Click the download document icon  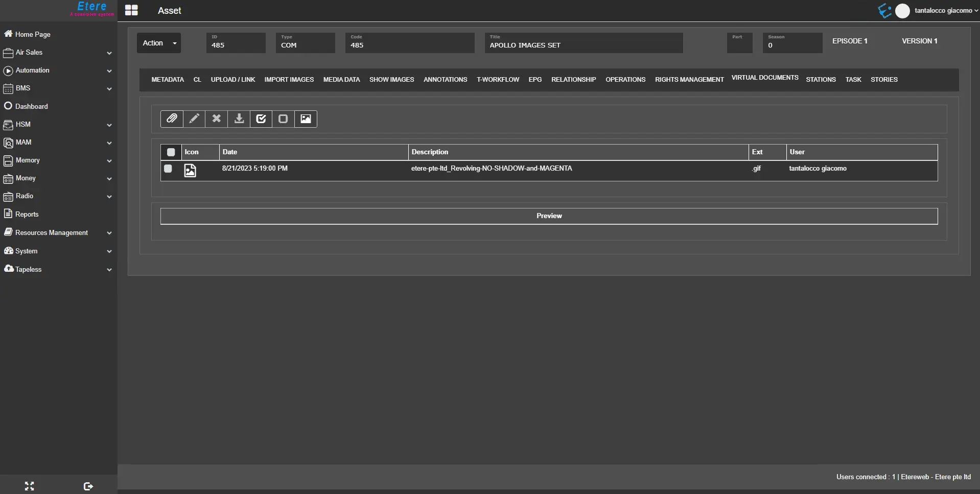239,119
